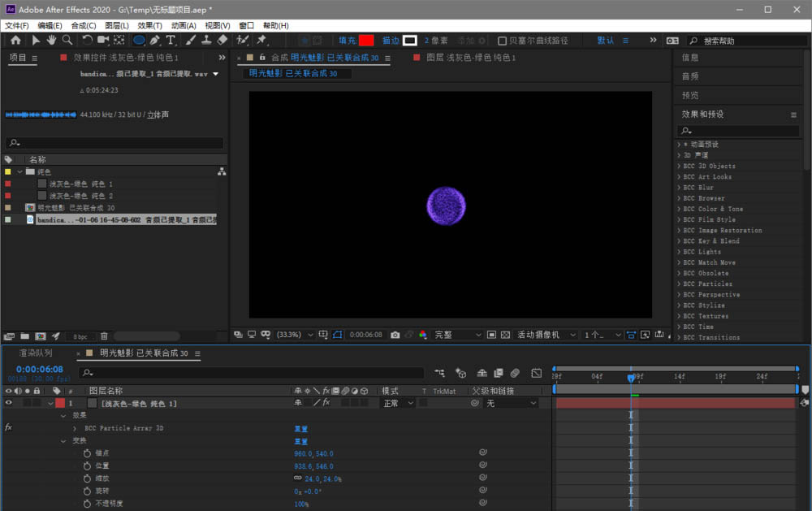Select the Pen tool
The height and width of the screenshot is (511, 812).
(155, 40)
